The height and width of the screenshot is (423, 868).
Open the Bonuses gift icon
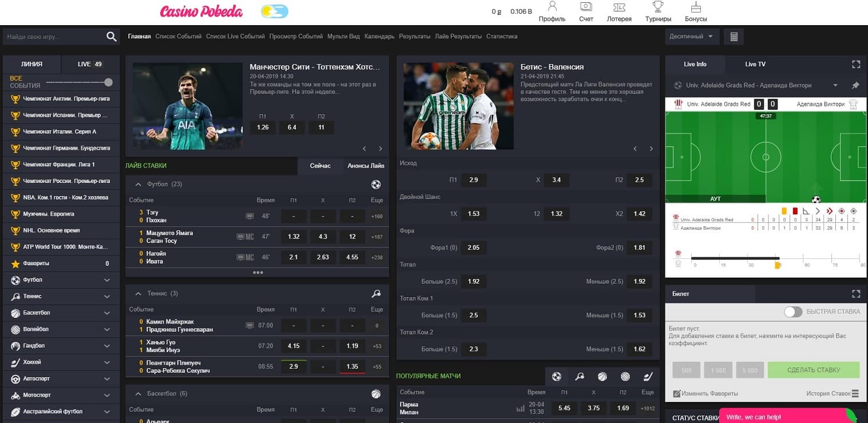click(x=696, y=7)
